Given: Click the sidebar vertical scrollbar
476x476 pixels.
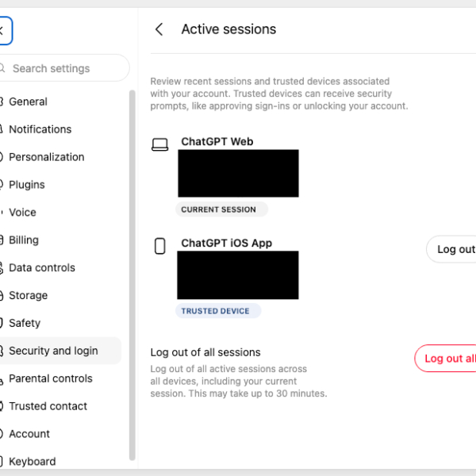Looking at the screenshot, I should 132,275.
